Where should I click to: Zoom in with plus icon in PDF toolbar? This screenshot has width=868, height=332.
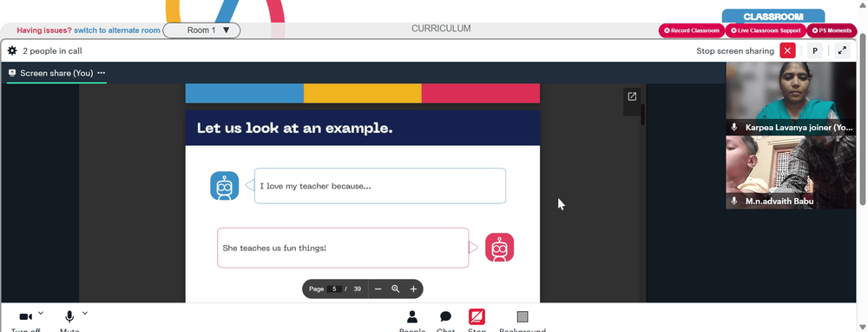click(x=413, y=289)
